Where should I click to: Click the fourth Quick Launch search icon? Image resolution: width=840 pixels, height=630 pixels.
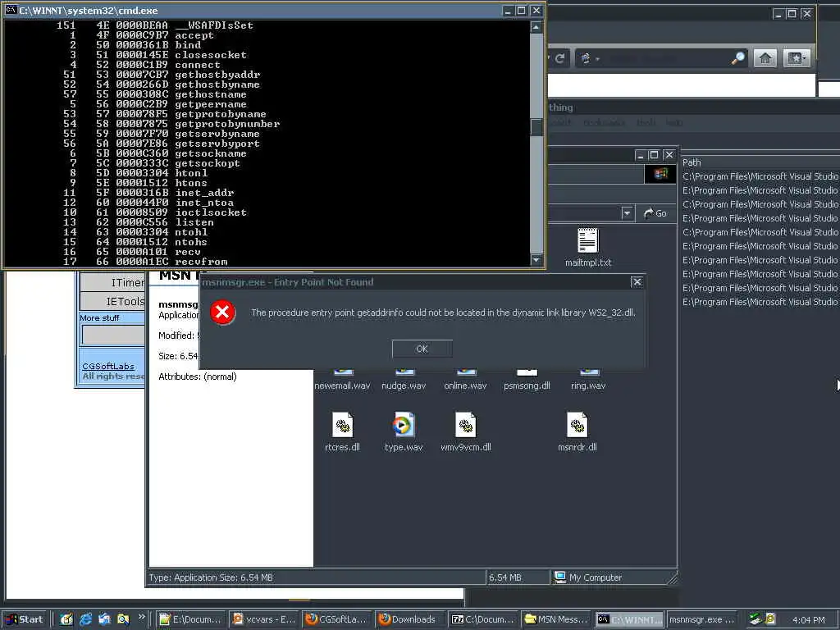click(123, 619)
